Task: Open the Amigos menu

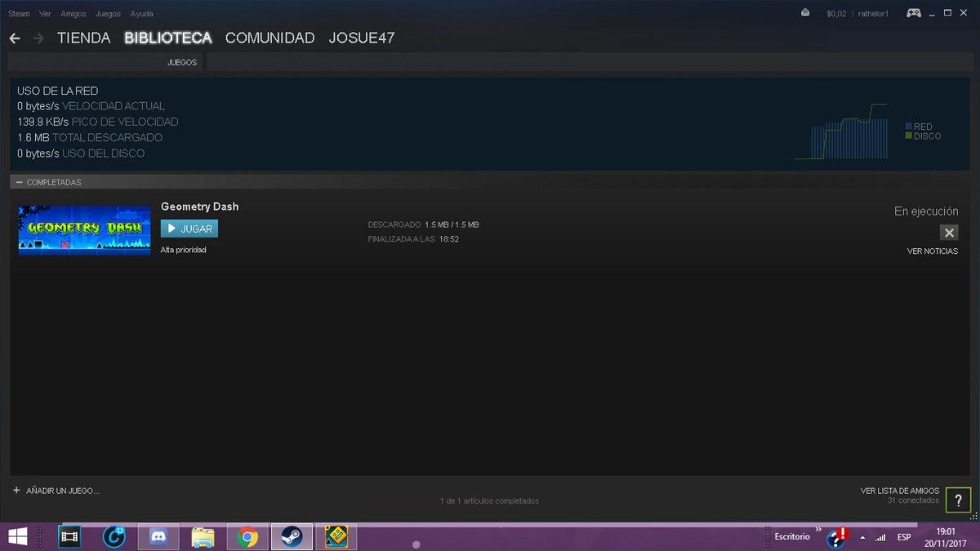Action: pyautogui.click(x=73, y=14)
